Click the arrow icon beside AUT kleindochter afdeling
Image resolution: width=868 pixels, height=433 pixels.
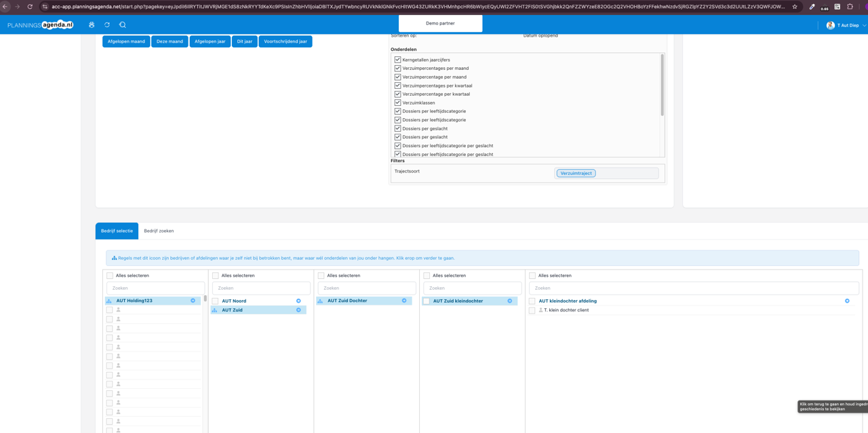847,301
